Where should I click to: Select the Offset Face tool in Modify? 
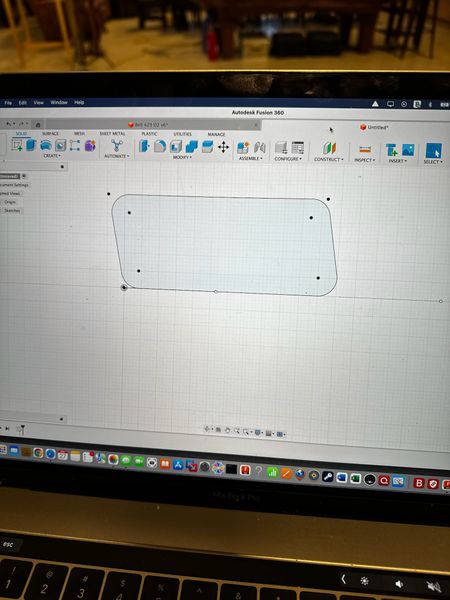pos(207,147)
